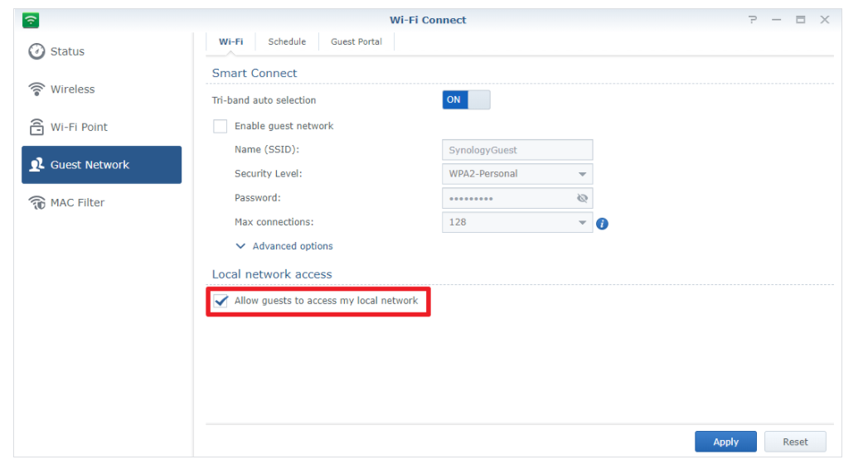Show password using the eye icon
Image resolution: width=868 pixels, height=474 pixels.
pyautogui.click(x=581, y=198)
